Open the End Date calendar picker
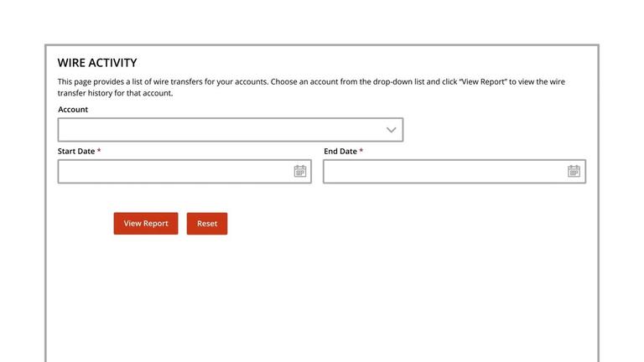Screen dimensions: 644x362 coord(574,171)
